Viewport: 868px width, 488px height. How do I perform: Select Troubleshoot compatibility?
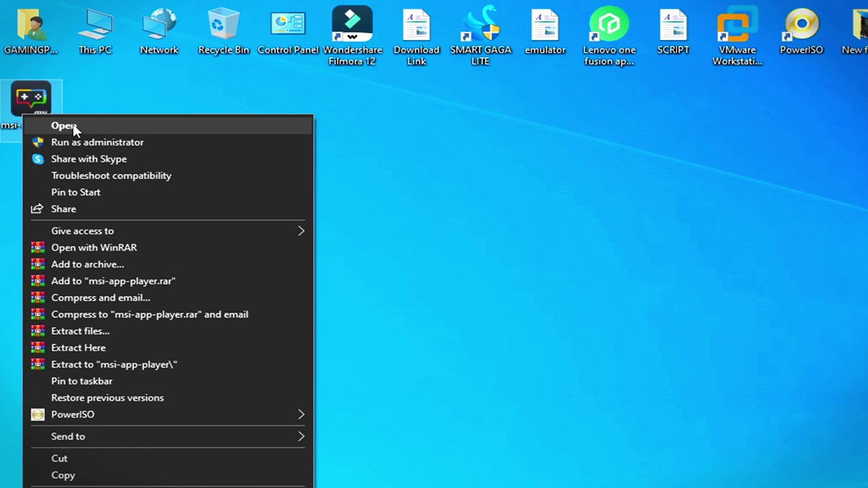click(x=168, y=176)
